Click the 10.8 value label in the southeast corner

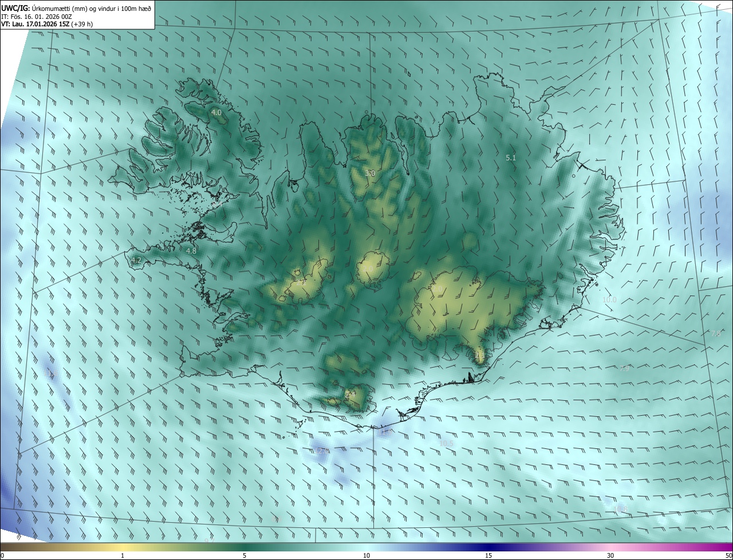621,508
